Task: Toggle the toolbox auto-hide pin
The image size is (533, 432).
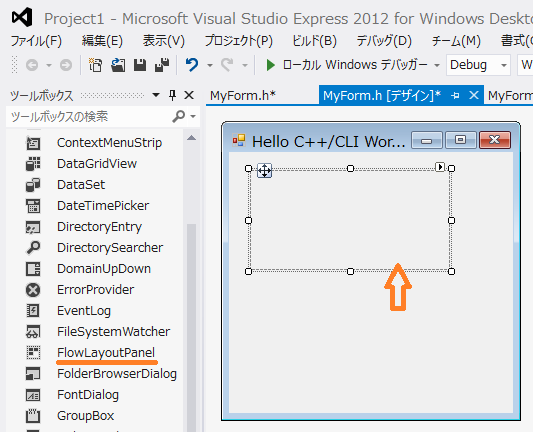Action: tap(172, 95)
